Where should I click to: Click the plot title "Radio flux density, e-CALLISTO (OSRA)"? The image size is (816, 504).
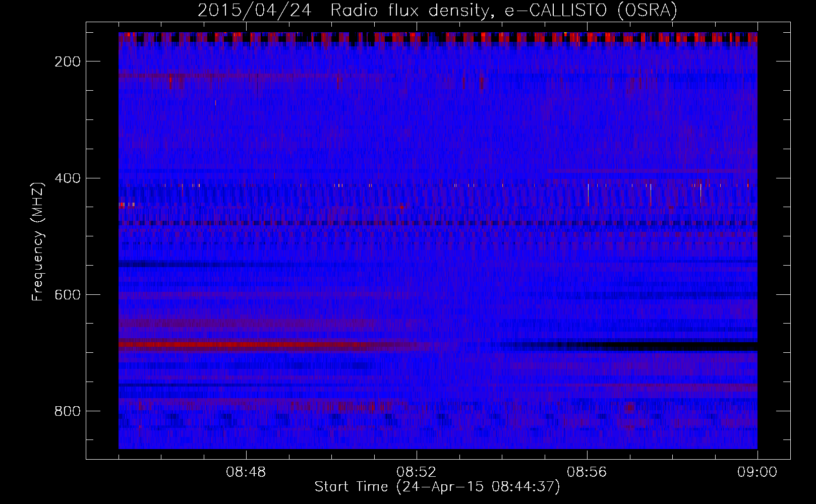pos(504,10)
